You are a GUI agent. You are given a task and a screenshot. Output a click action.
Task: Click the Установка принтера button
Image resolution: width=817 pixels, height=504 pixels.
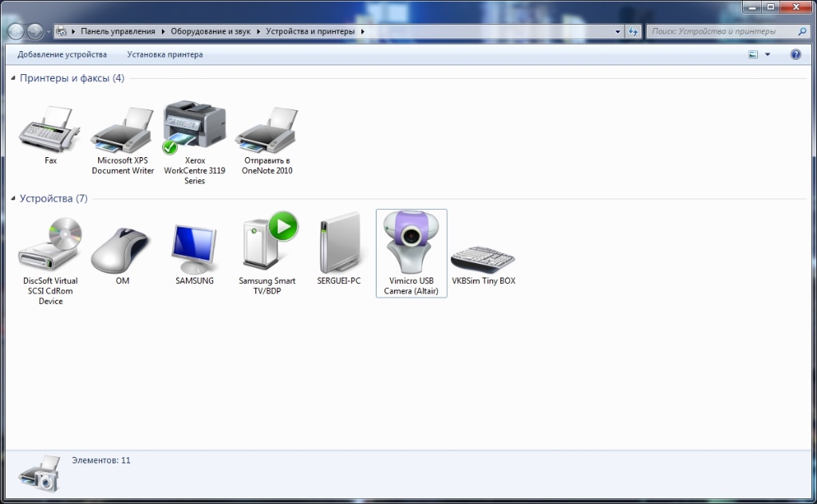tap(165, 54)
